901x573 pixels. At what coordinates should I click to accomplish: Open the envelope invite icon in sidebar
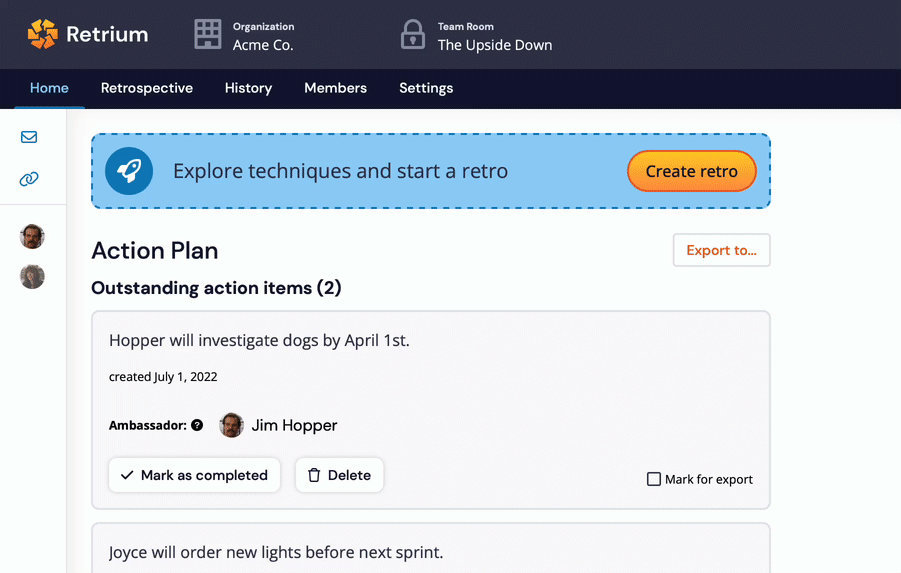(29, 137)
